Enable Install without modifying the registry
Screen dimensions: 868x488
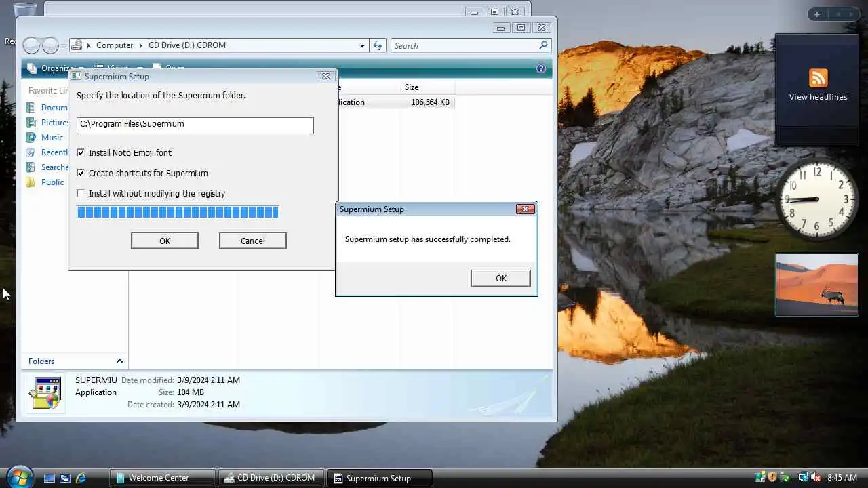pos(81,193)
